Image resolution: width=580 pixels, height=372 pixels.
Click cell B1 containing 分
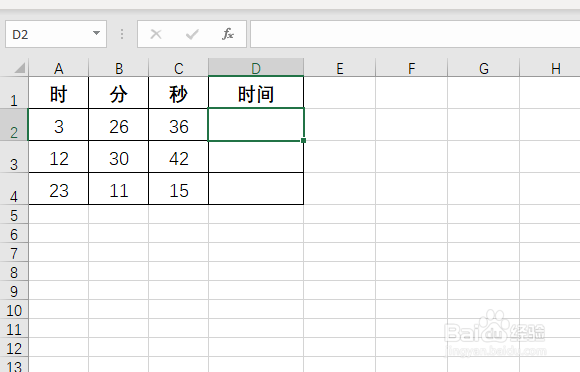[x=118, y=93]
